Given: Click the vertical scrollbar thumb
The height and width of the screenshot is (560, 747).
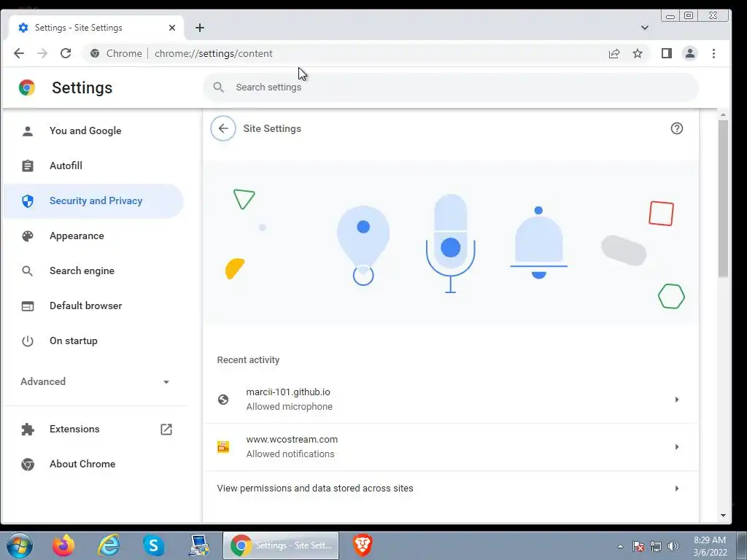Looking at the screenshot, I should pos(723,198).
